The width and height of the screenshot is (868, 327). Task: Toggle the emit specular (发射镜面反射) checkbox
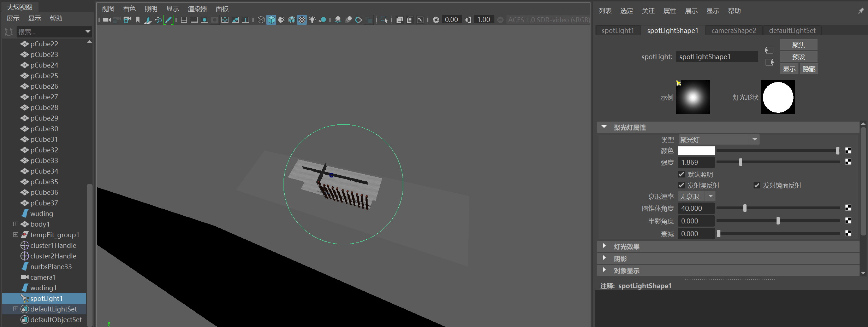pyautogui.click(x=757, y=185)
